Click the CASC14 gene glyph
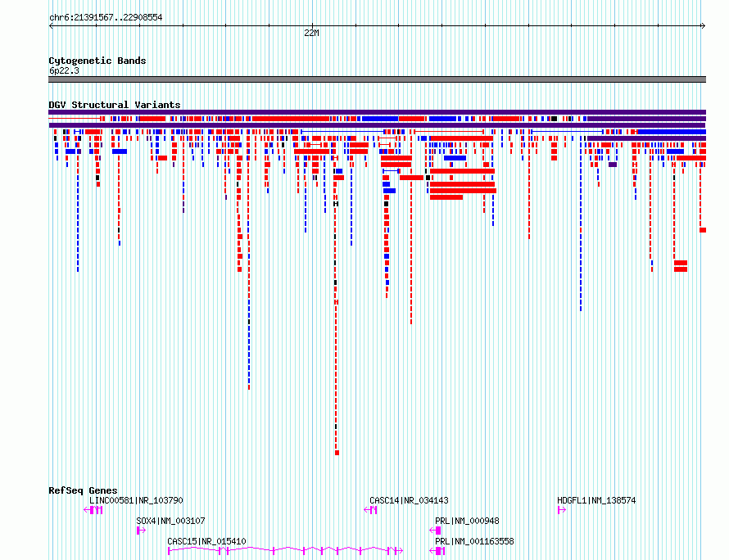This screenshot has height=560, width=729. click(370, 510)
